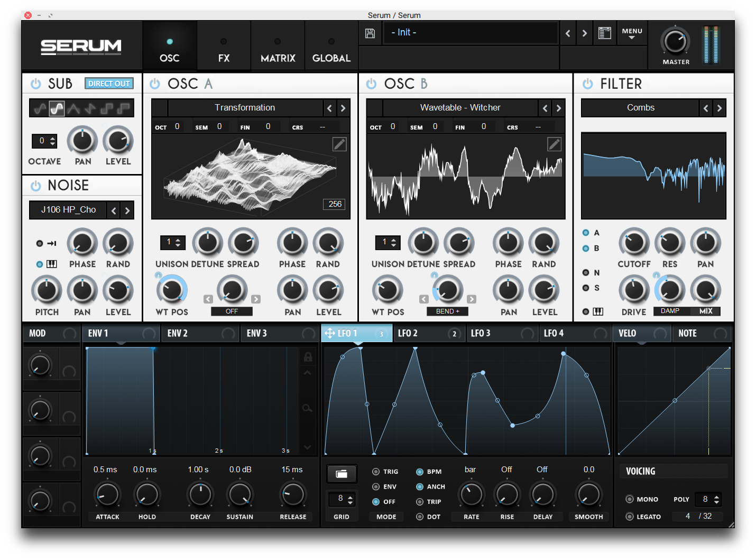This screenshot has width=756, height=560.
Task: Open OSC B warp mode BEND + menu
Action: coord(447,311)
